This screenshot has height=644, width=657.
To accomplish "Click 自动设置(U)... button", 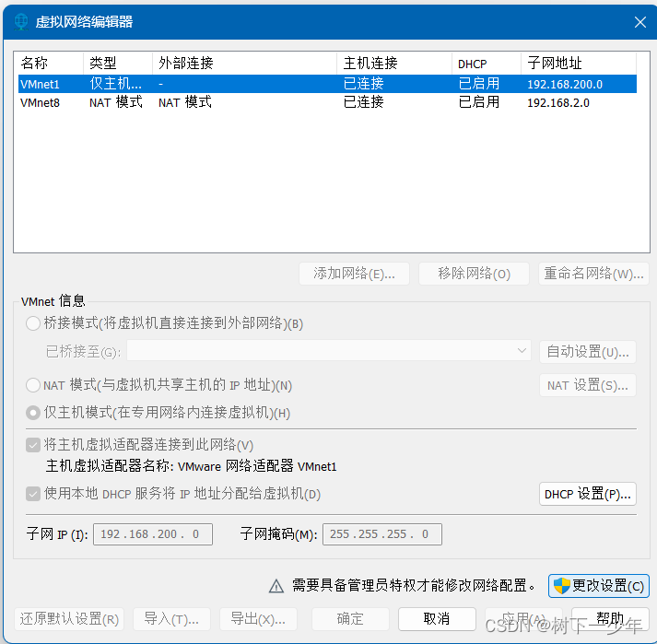I will coord(588,352).
